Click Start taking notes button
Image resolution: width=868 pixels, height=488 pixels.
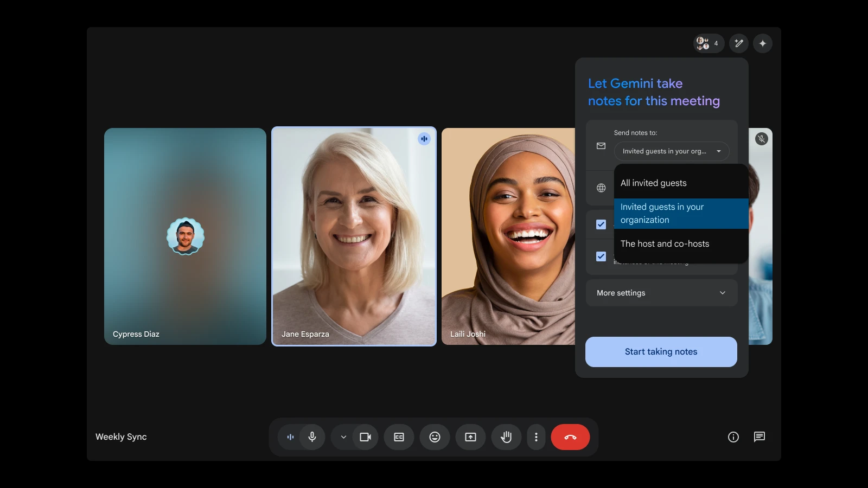tap(661, 352)
